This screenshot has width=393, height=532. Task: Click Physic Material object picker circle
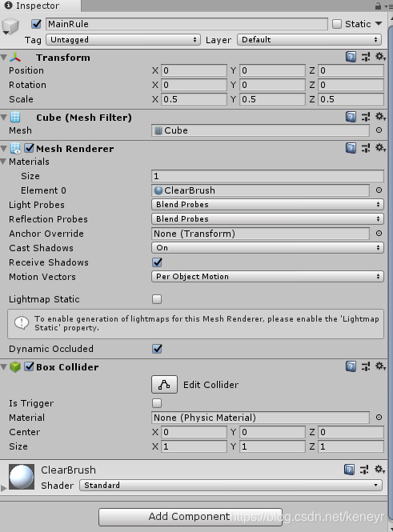coord(379,418)
